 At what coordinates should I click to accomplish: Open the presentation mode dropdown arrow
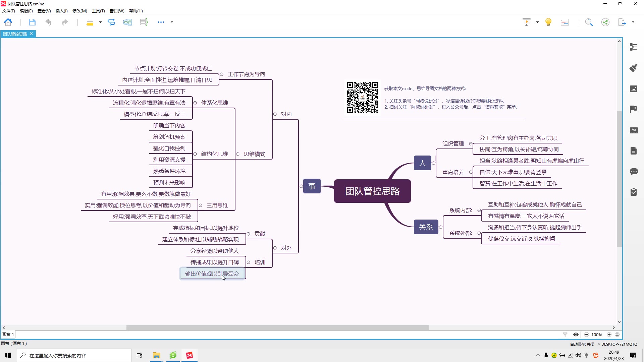[x=537, y=22]
